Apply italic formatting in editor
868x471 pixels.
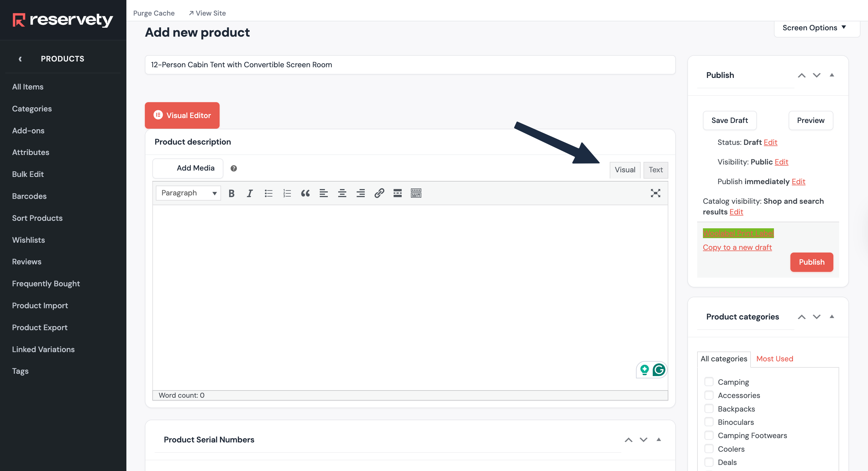point(250,193)
